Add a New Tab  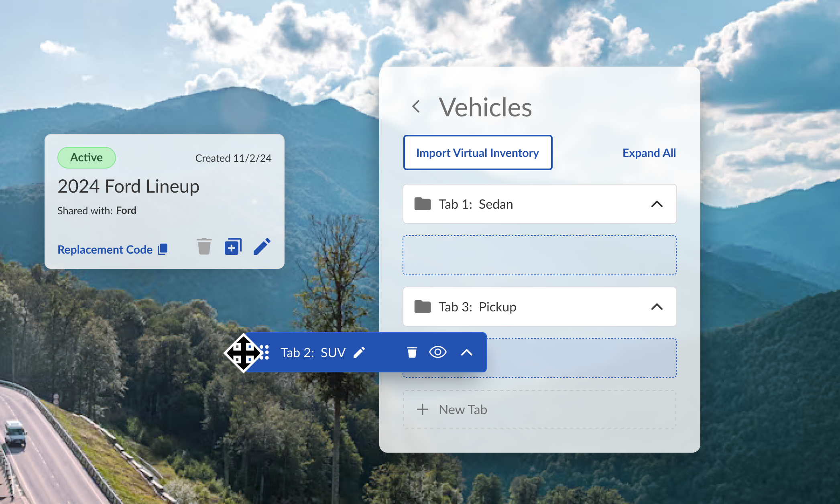pos(539,409)
